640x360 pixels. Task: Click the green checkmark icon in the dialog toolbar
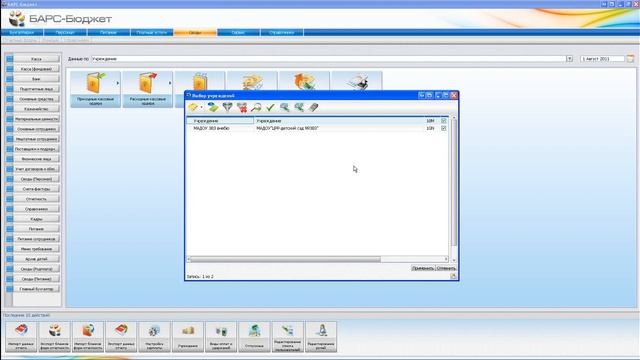pyautogui.click(x=270, y=107)
